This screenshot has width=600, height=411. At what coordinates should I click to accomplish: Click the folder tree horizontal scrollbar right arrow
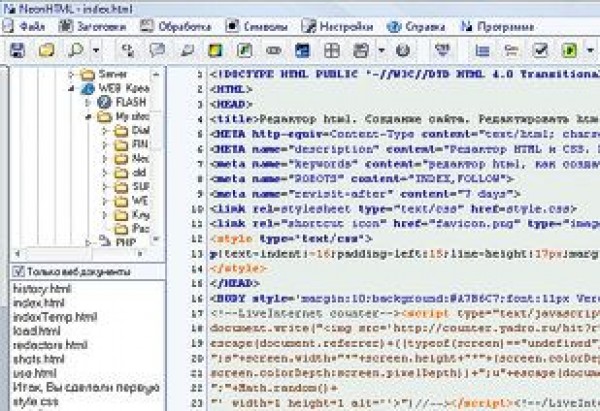tap(140, 253)
